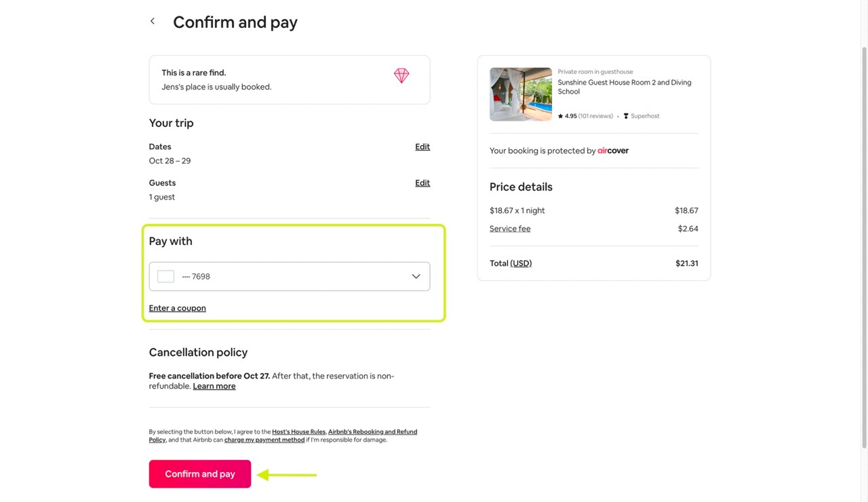Click Learn more about cancellation policy
868x502 pixels.
[214, 386]
